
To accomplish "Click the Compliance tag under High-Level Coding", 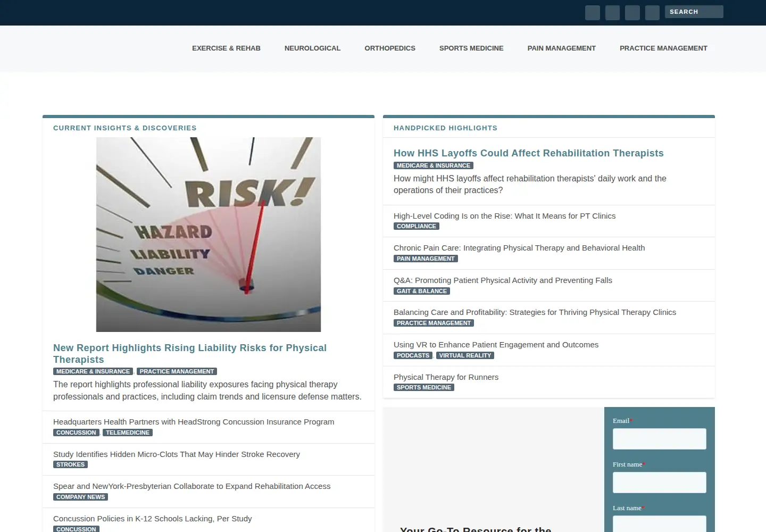I will tap(417, 226).
